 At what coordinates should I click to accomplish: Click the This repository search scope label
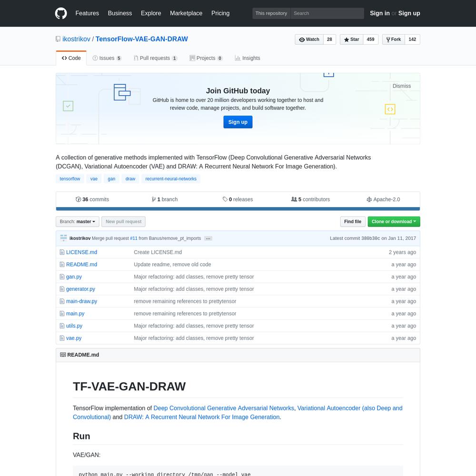click(x=271, y=13)
